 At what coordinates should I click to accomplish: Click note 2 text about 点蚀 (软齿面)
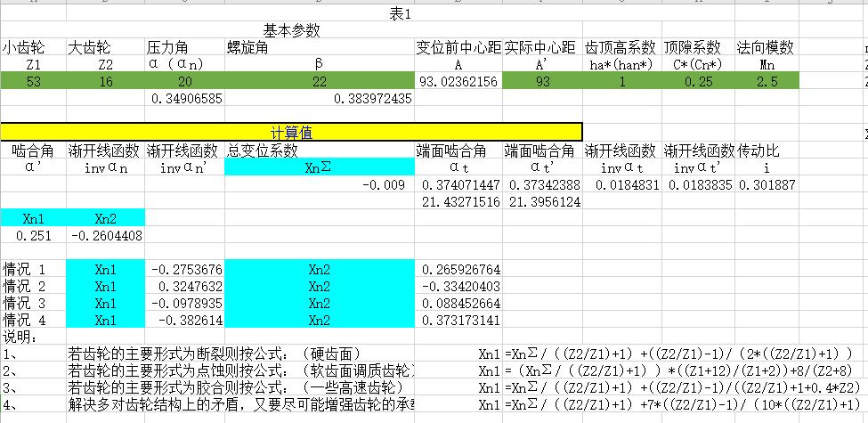[x=240, y=370]
